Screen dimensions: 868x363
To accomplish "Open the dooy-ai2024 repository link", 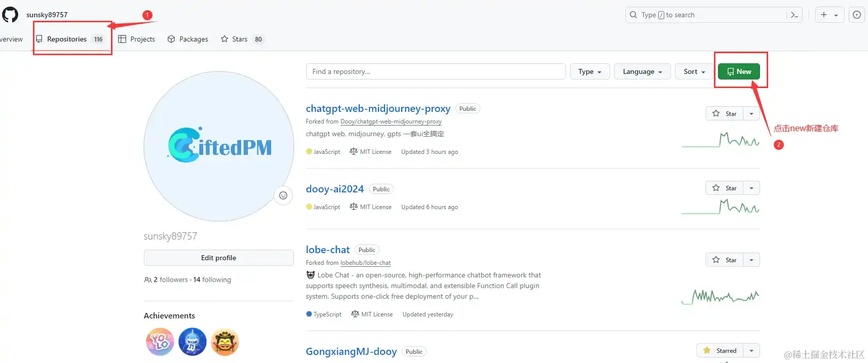I will tap(335, 189).
